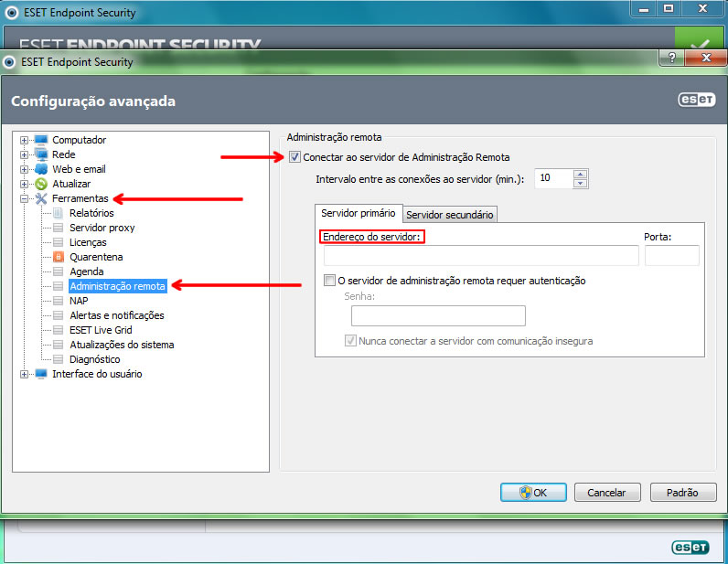
Task: Toggle Nunca conectar a servidor inseguro checkbox
Action: [350, 341]
